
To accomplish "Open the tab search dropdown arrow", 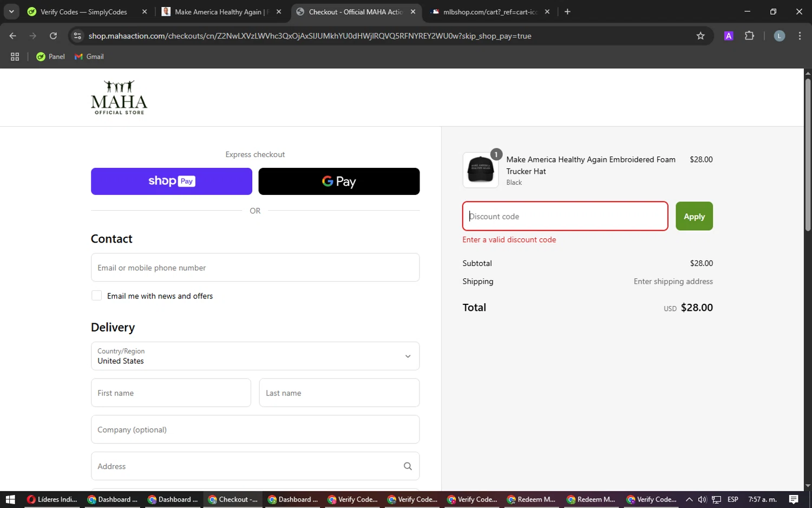I will 11,11.
